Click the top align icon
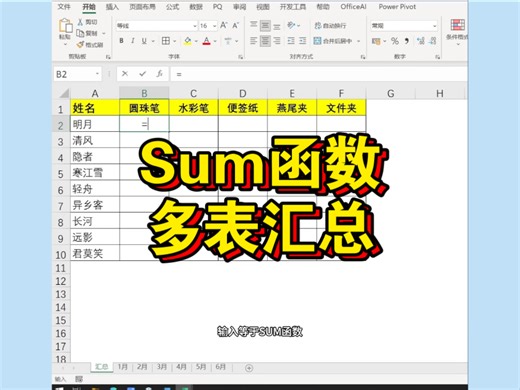Viewport: 520px width, 390px height. pyautogui.click(x=254, y=25)
